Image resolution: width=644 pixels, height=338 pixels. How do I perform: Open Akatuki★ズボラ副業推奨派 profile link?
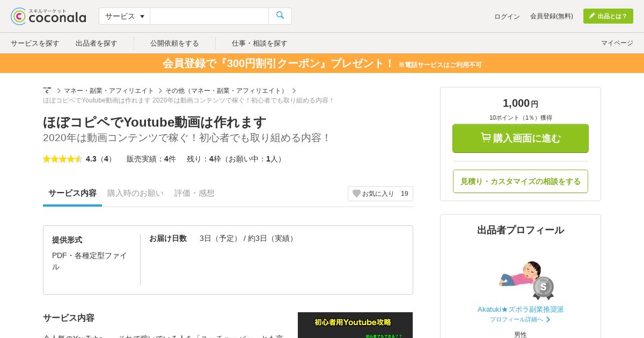tap(521, 310)
